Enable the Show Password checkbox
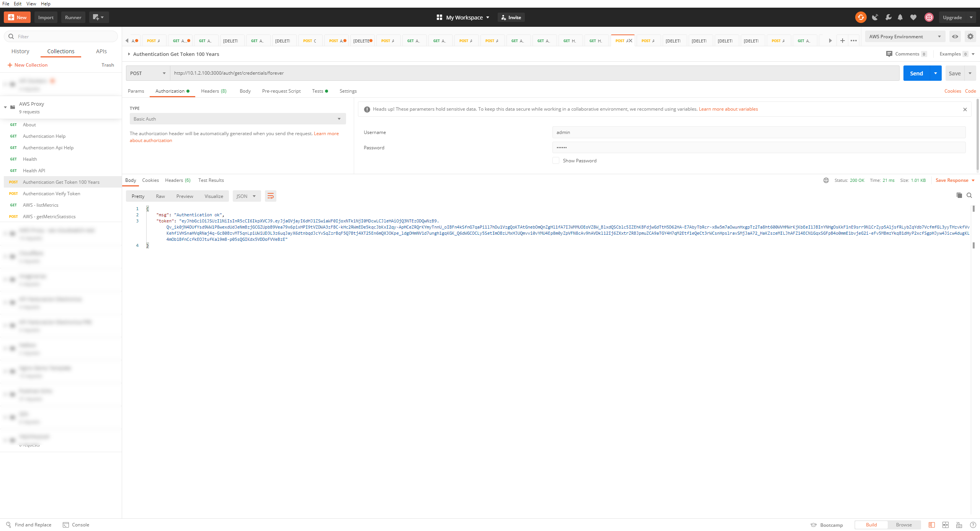 [x=556, y=160]
